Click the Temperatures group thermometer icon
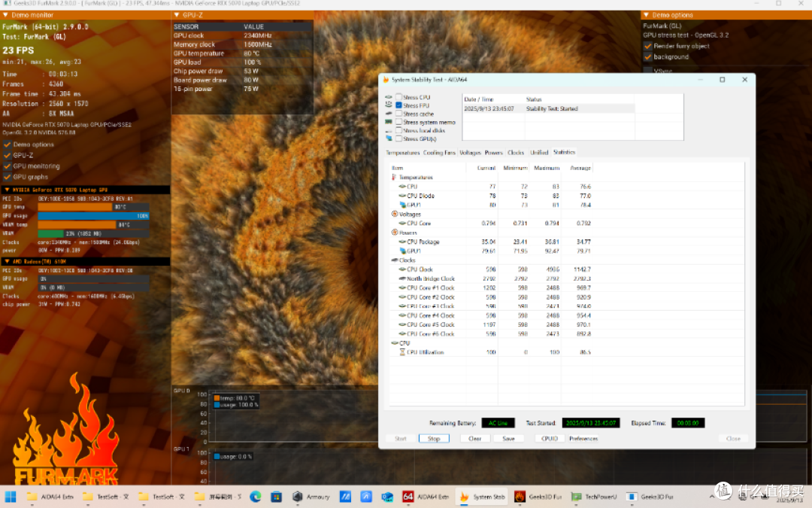This screenshot has width=812, height=508. pyautogui.click(x=394, y=178)
